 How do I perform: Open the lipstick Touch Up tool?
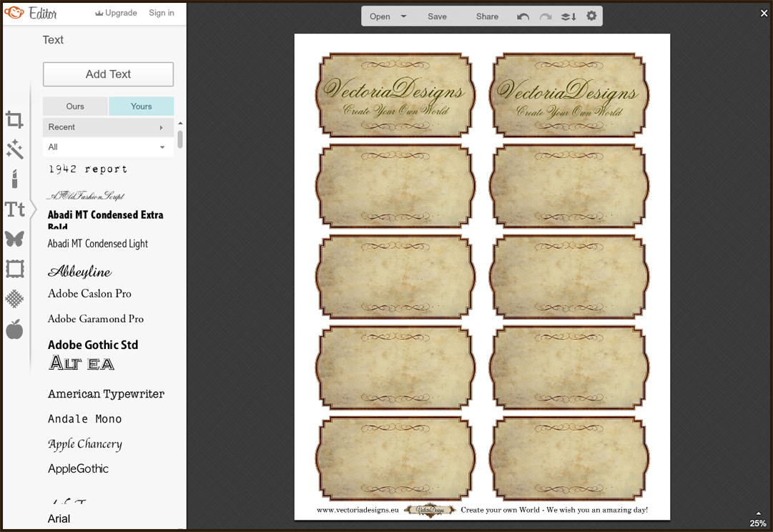[x=14, y=179]
